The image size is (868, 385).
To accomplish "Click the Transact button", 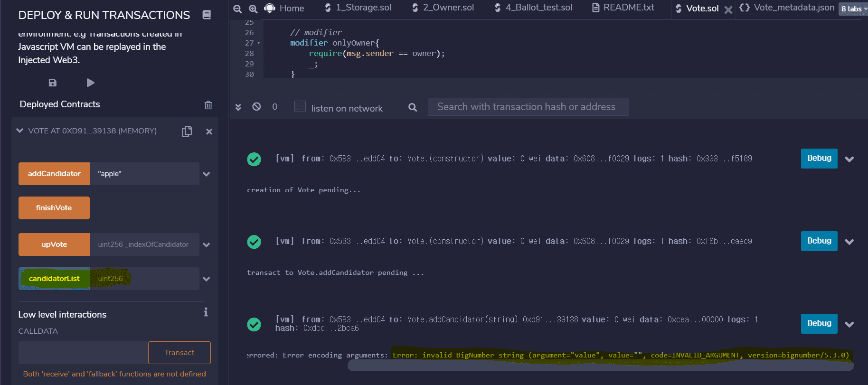I will (179, 352).
